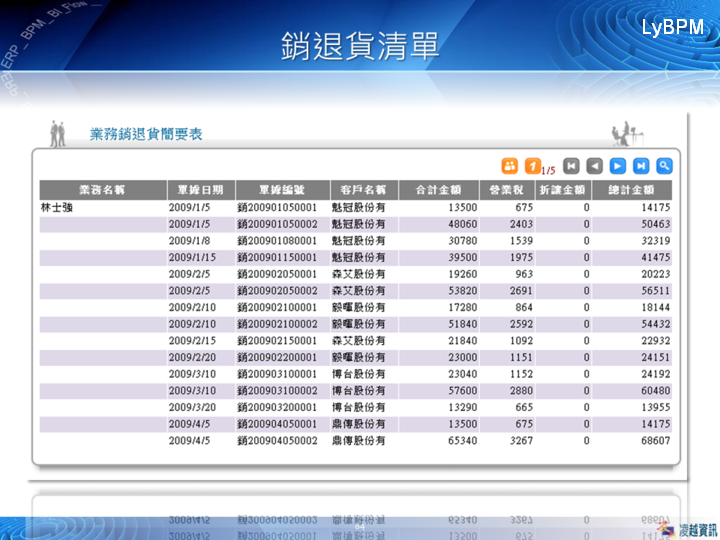This screenshot has height=540, width=720.
Task: Click total amount 41475
Action: point(656,257)
